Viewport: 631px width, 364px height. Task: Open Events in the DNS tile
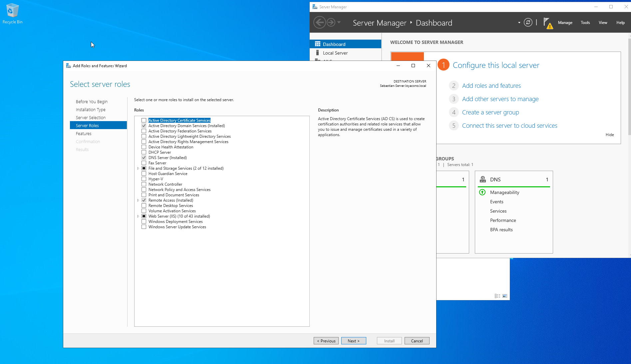[496, 202]
